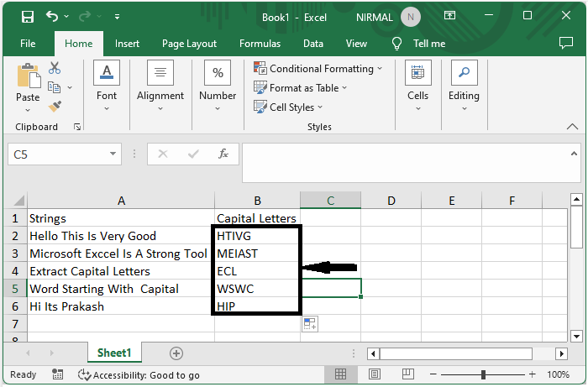Open the Editing group button
This screenshot has width=588, height=387.
[x=464, y=86]
